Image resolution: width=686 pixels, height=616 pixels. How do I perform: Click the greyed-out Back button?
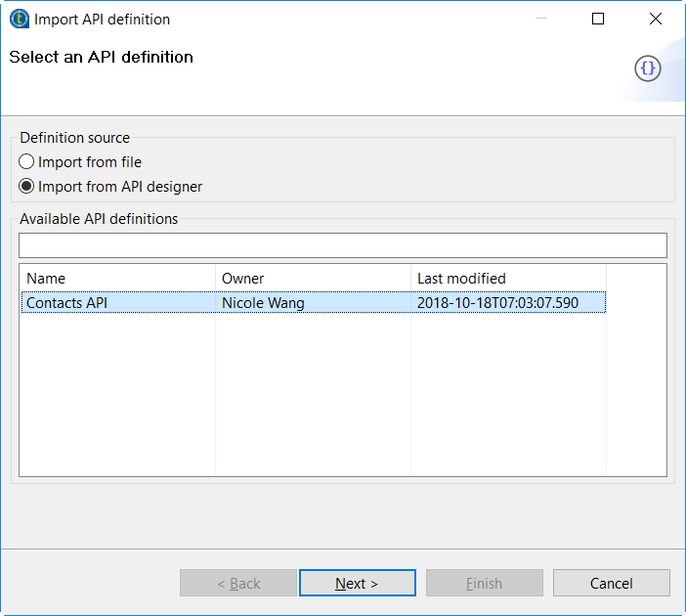point(238,583)
